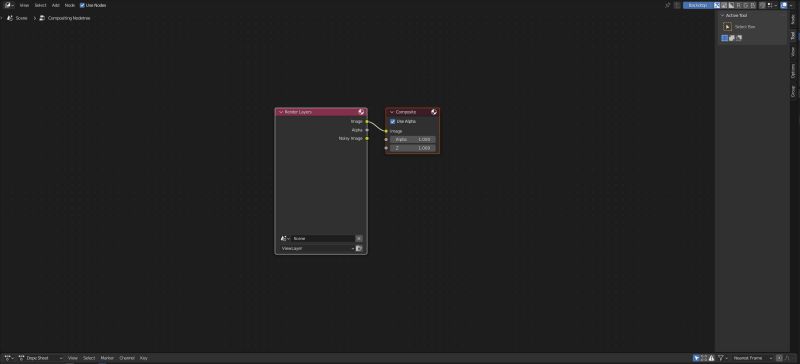Open the Dope Sheet View menu

pos(73,358)
